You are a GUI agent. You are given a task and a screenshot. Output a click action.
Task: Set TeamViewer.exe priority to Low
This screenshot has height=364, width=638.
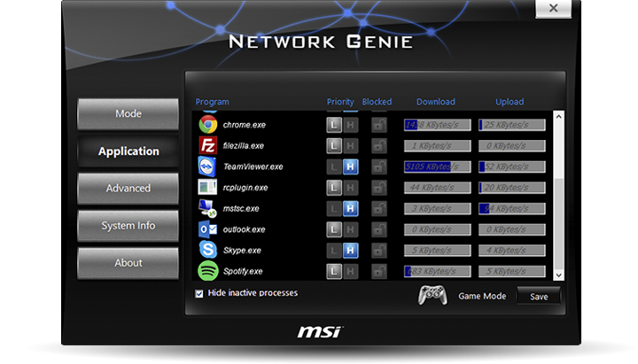pos(334,167)
